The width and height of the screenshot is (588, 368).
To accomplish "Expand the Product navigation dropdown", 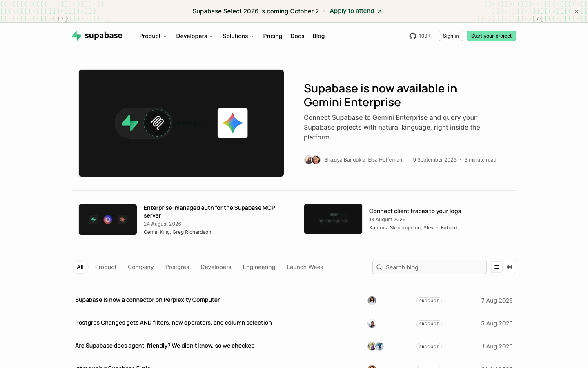I will click(x=153, y=36).
